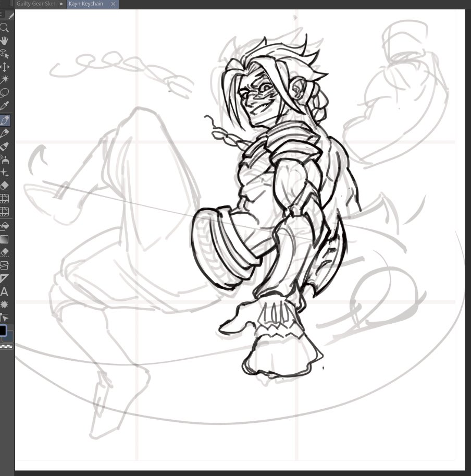Select the Fill paint bucket tool

click(4, 226)
